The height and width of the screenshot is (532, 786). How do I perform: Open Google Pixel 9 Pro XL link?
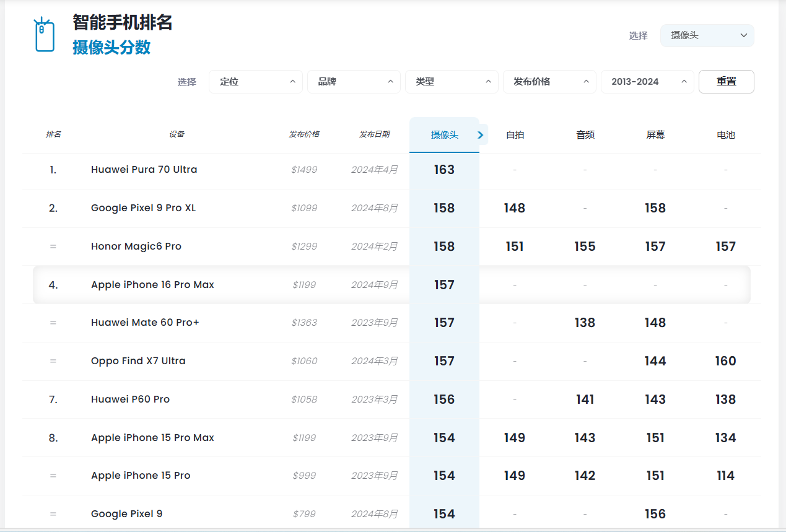pyautogui.click(x=143, y=208)
